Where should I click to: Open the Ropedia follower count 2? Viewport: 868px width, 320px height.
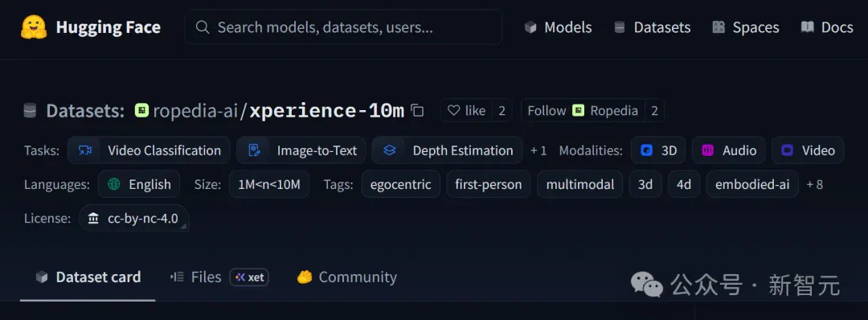[654, 111]
